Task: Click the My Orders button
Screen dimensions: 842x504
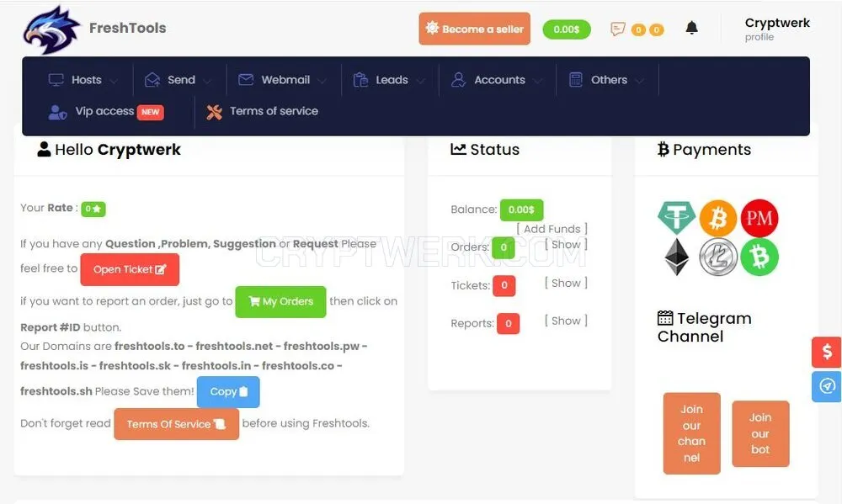Action: coord(281,302)
